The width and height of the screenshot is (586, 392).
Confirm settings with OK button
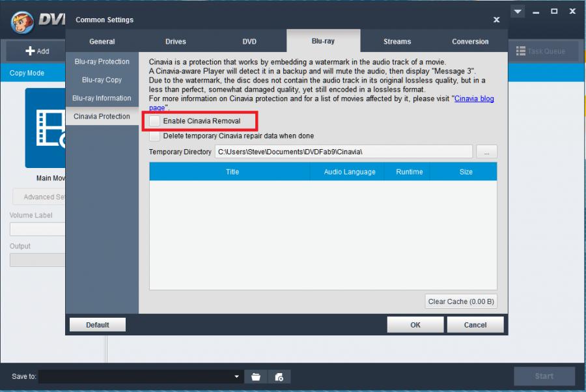[415, 325]
